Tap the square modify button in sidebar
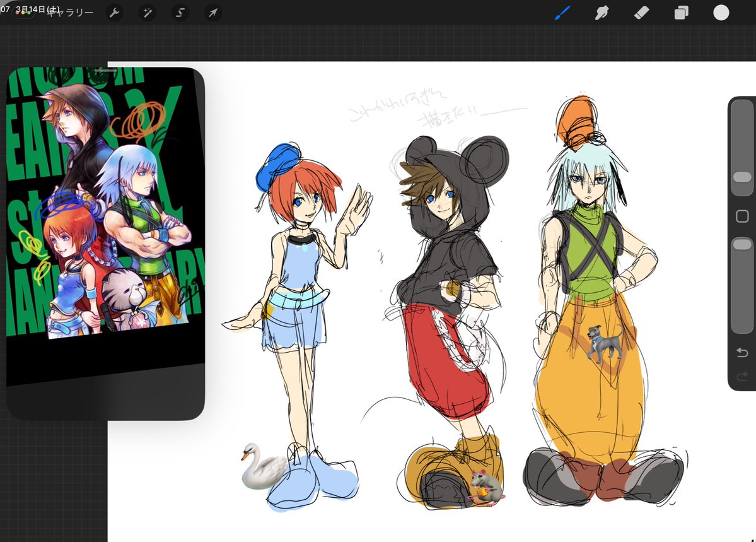This screenshot has width=756, height=542. point(743,216)
